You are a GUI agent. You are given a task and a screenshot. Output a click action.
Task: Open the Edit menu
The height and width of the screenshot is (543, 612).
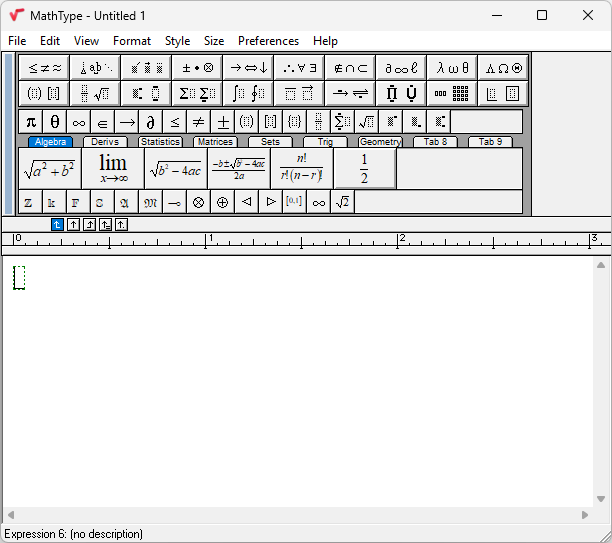50,41
